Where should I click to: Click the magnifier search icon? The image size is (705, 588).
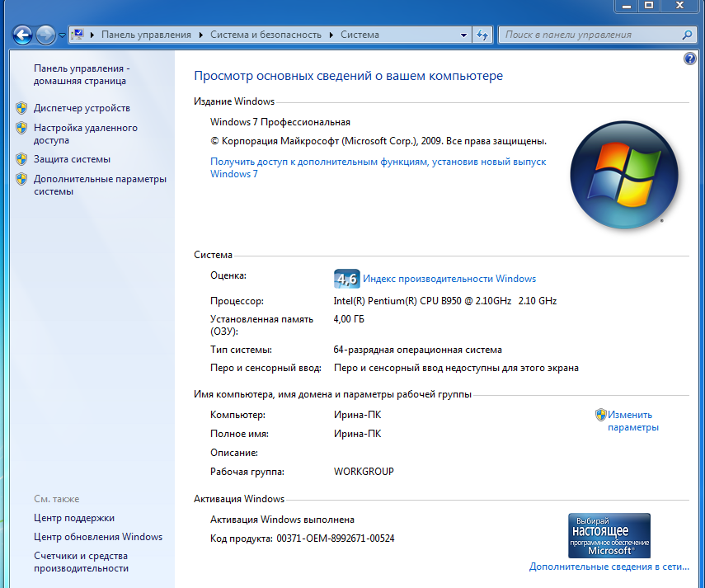click(x=686, y=35)
